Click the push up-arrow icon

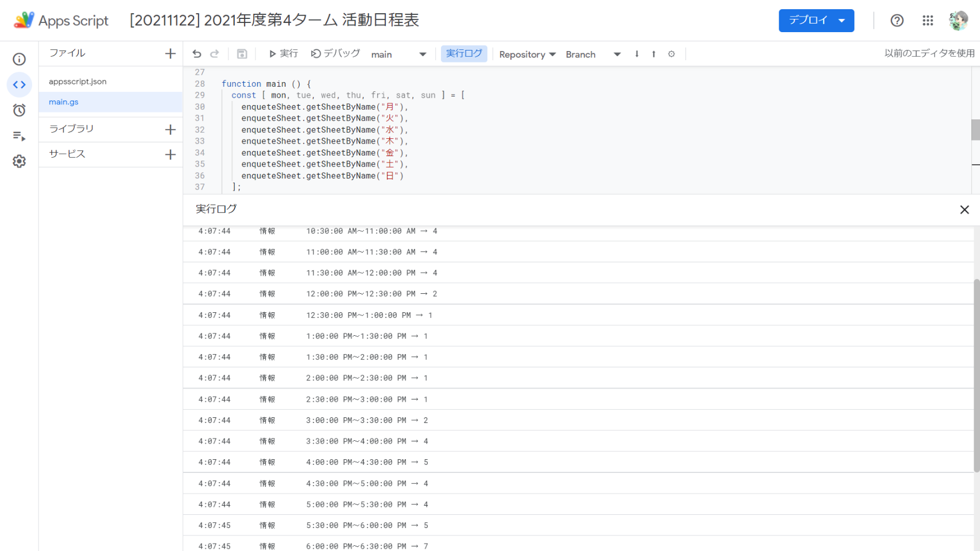coord(653,54)
